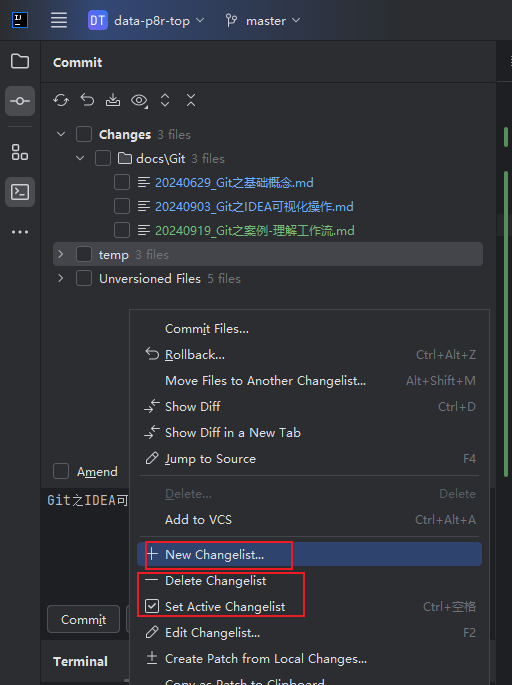Click the Expand All arrows icon
Viewport: 512px width, 685px height.
[x=165, y=100]
